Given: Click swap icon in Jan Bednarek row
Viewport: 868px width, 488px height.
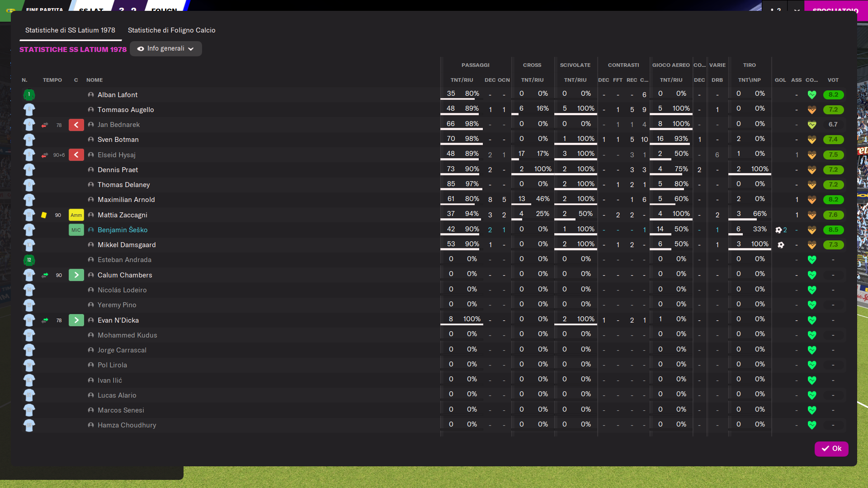Looking at the screenshot, I should click(x=44, y=125).
